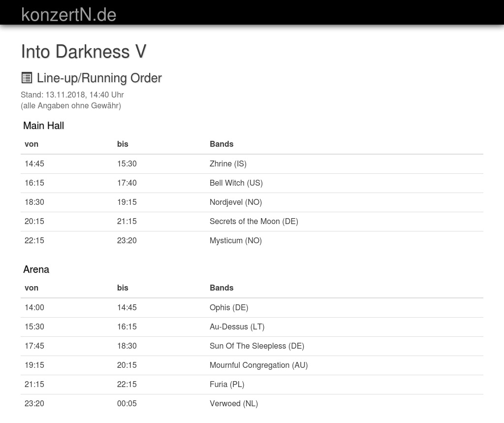Click the Arena section title
Image resolution: width=504 pixels, height=423 pixels.
tap(36, 269)
